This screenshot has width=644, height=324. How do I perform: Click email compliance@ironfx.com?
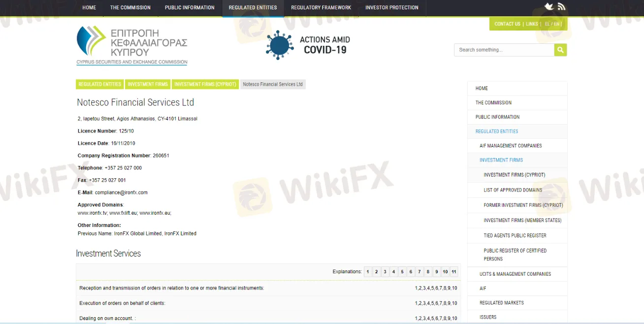click(x=121, y=193)
